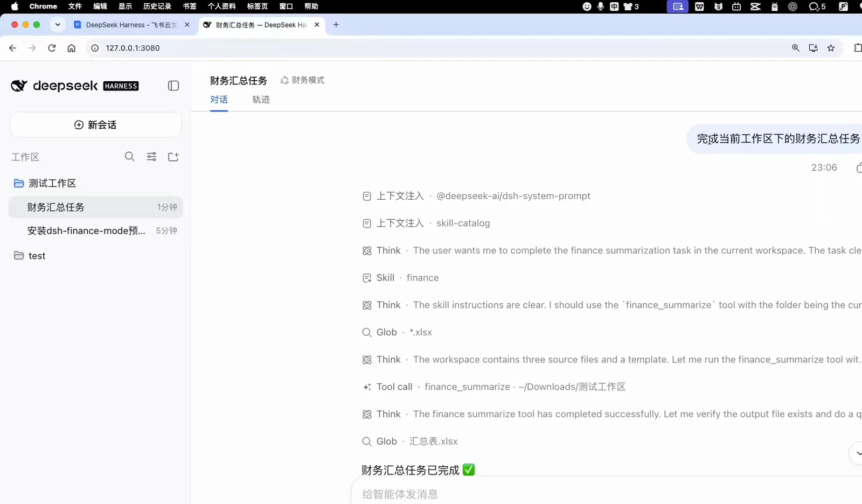
Task: Switch to the 对话 tab
Action: (219, 100)
